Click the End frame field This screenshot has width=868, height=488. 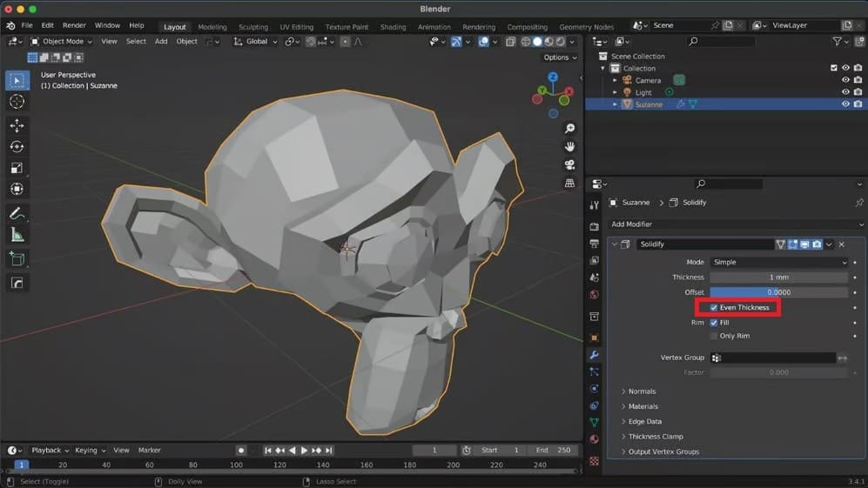[x=553, y=451]
